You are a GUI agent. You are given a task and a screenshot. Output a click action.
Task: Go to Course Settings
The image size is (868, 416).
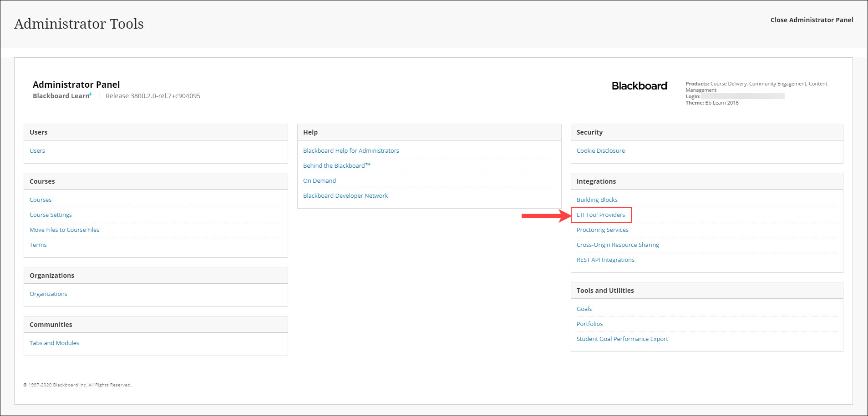click(x=51, y=215)
